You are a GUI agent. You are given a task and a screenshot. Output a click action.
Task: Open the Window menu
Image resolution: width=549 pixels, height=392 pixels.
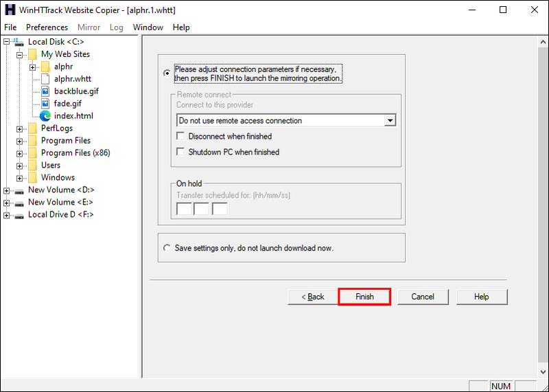coord(148,27)
